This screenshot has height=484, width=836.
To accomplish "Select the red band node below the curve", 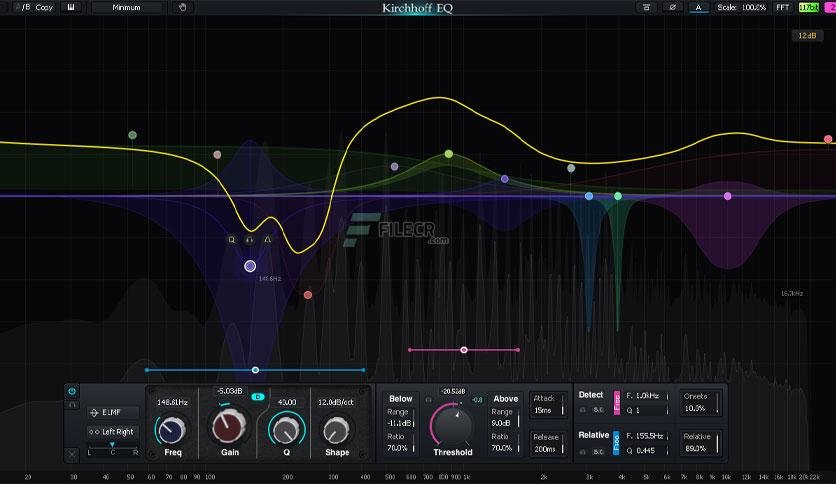I will tap(308, 295).
